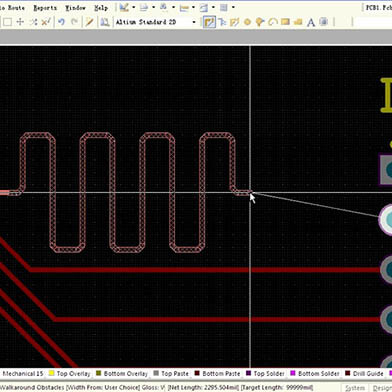
Task: Open the Auto Route menu
Action: [12, 8]
